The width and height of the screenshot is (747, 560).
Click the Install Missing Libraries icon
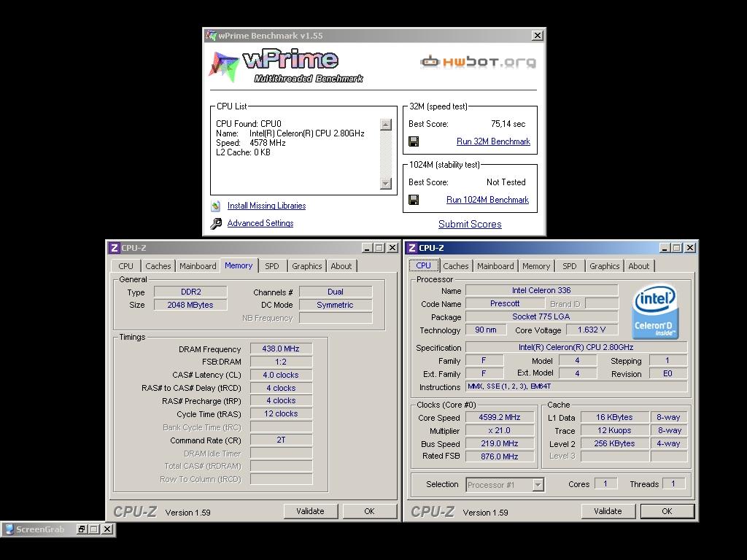pyautogui.click(x=216, y=206)
